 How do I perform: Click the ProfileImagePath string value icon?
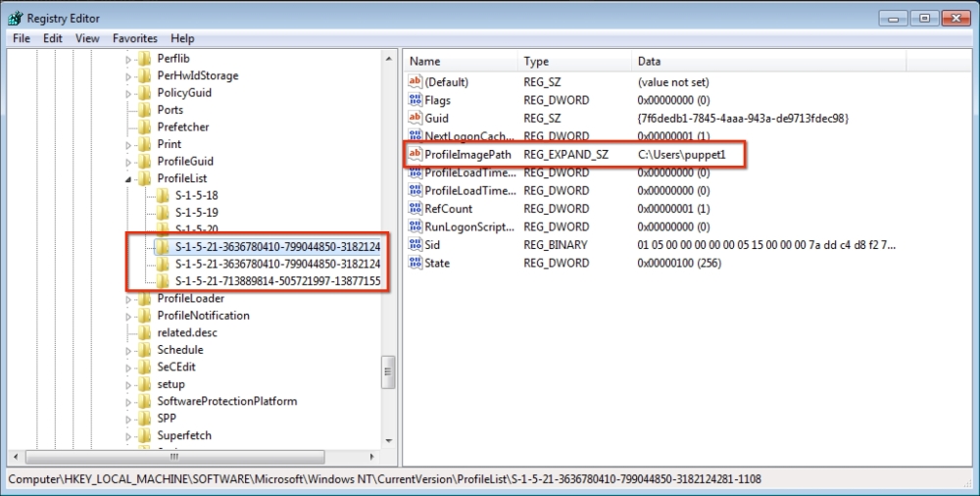coord(415,155)
